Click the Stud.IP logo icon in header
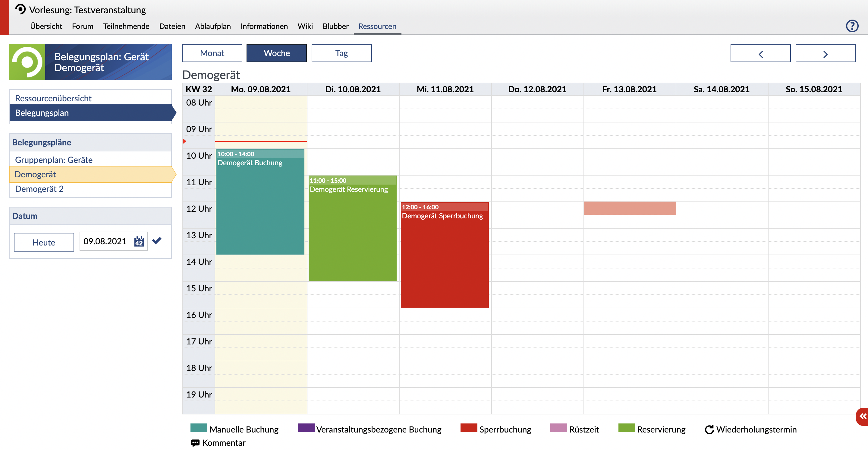 point(20,9)
